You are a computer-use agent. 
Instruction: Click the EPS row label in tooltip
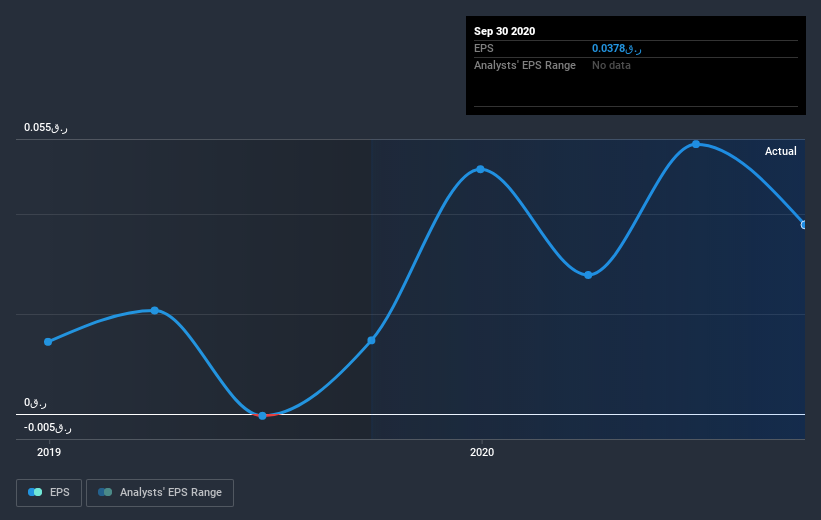(484, 48)
